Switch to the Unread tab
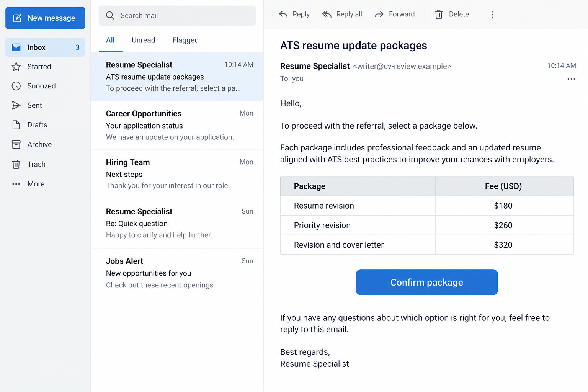Viewport: 588px width, 392px height. tap(144, 40)
